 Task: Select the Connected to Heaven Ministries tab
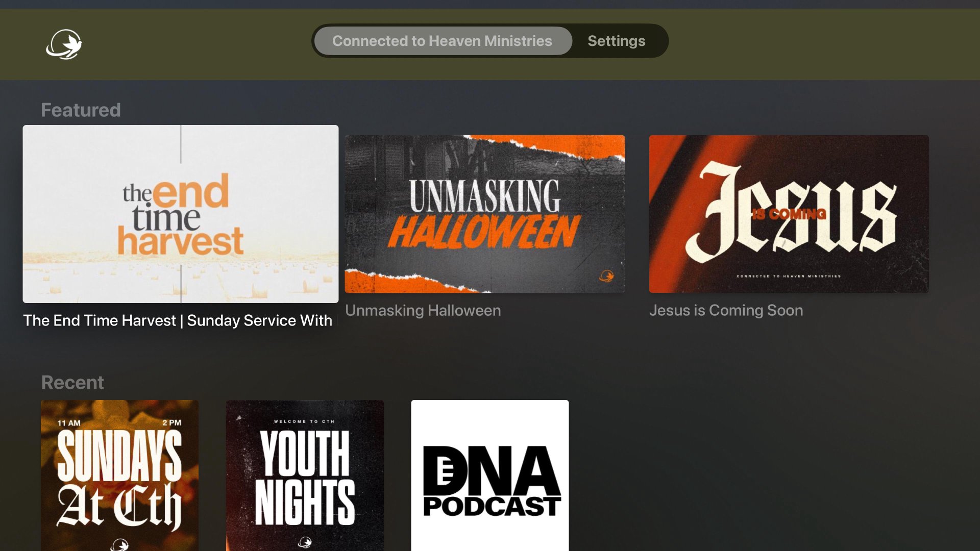[x=442, y=41]
